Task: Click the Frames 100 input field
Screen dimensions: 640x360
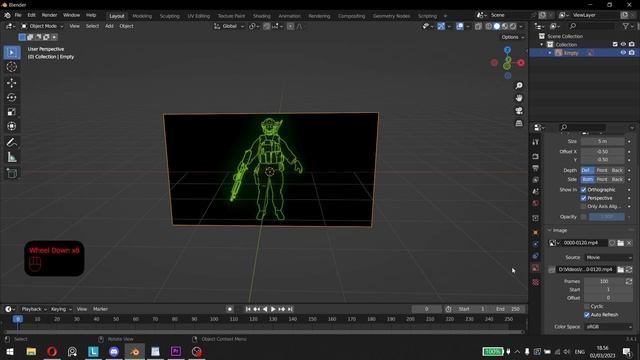Action: coord(604,282)
